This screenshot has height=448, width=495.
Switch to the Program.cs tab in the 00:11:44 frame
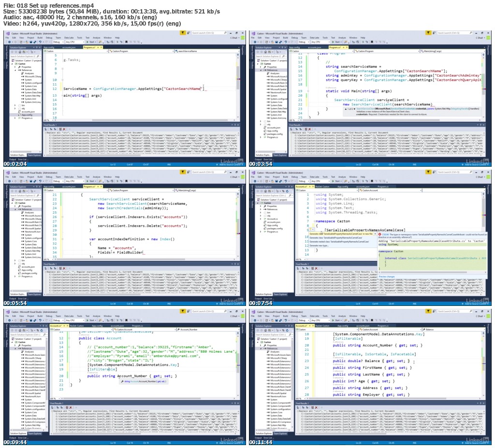(x=383, y=326)
